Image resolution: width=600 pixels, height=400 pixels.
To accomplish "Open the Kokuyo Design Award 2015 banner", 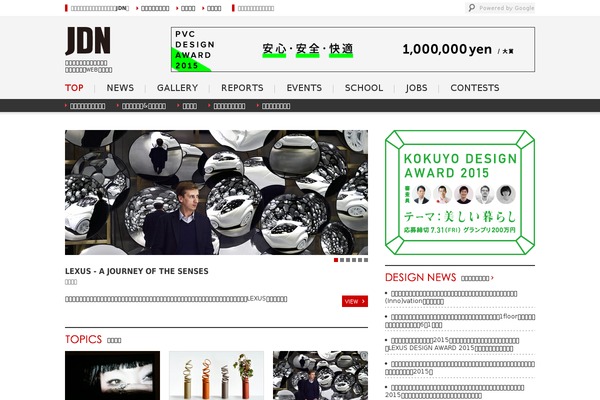I will pos(460,193).
